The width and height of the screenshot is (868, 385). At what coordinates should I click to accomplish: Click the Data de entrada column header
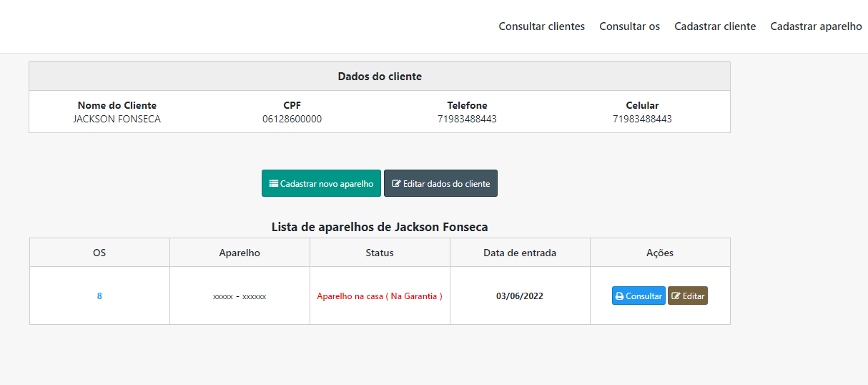[520, 253]
